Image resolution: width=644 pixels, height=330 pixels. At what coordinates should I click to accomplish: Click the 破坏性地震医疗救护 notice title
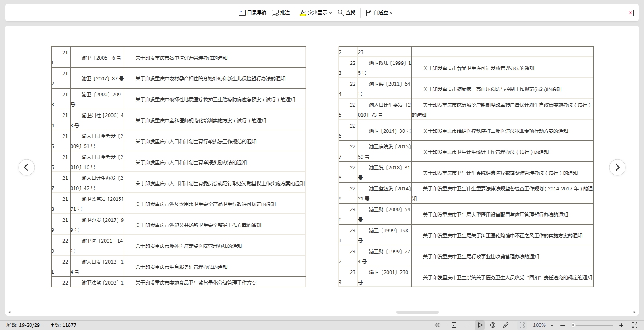(215, 100)
